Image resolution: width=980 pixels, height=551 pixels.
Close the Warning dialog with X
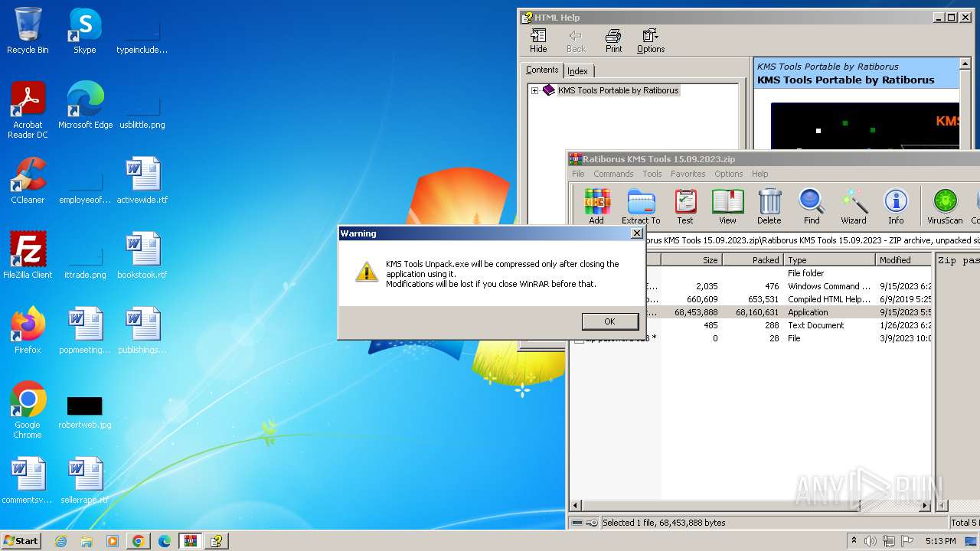coord(635,233)
